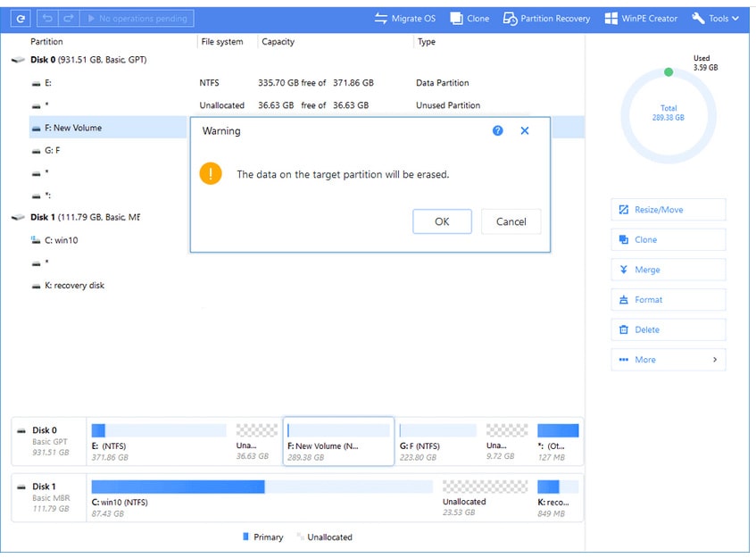Click the File system column header
Screen dimensions: 756x558
click(221, 42)
